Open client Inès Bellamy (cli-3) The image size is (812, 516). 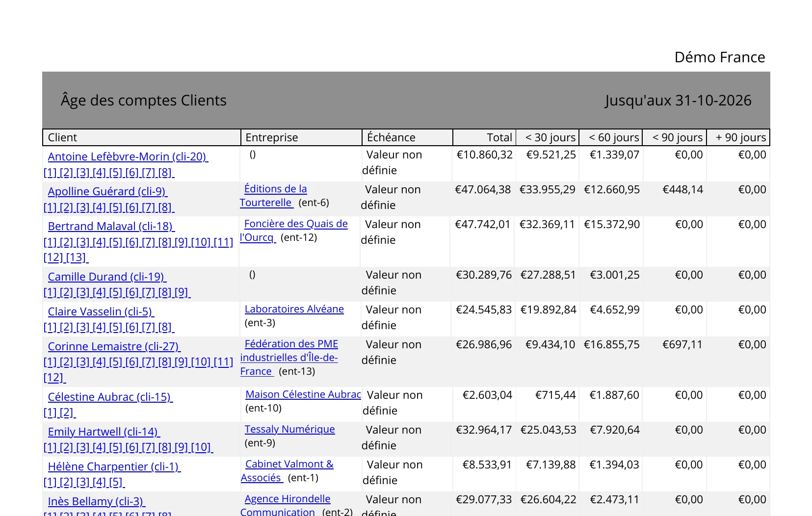point(96,501)
